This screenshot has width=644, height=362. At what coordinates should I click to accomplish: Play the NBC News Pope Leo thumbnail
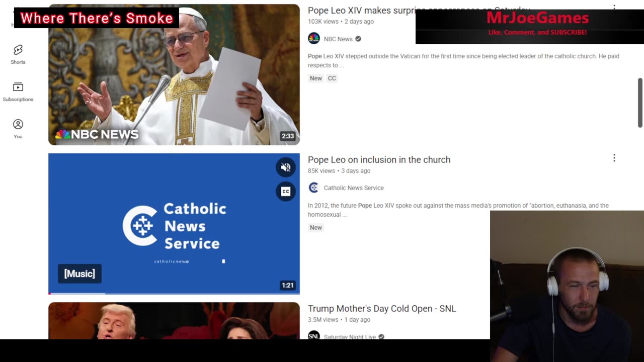tap(174, 74)
